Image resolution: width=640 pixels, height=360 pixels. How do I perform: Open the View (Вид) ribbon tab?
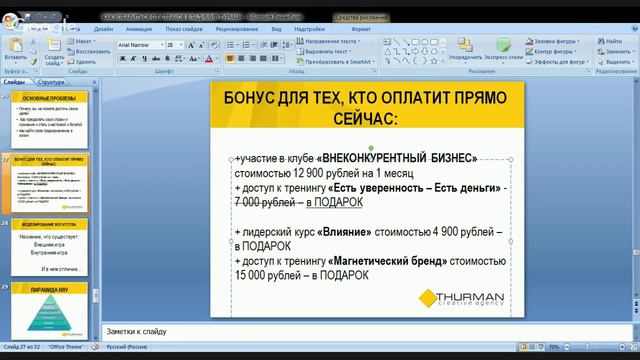pos(276,29)
